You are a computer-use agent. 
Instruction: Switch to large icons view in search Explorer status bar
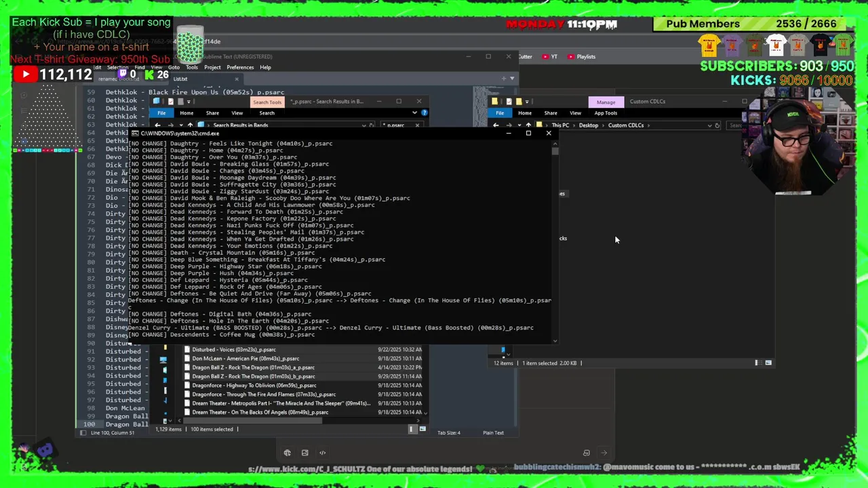422,429
